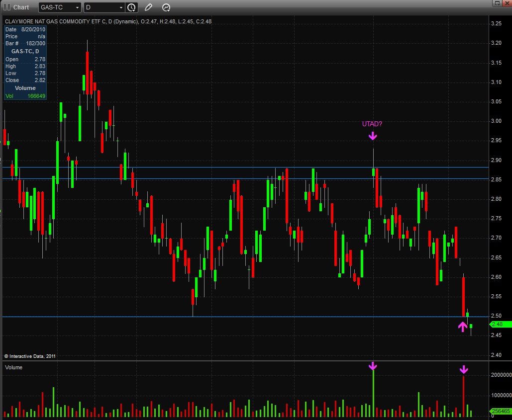Close the chart window

pos(508,3)
